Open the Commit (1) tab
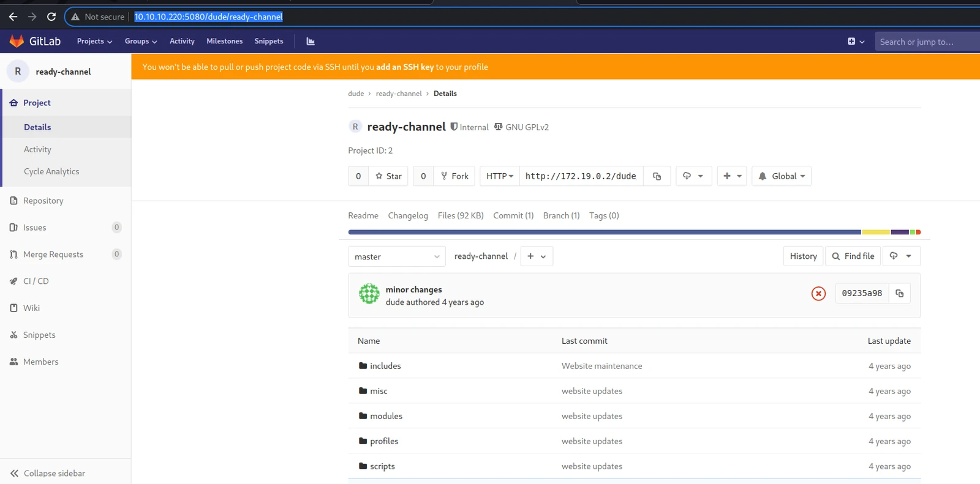This screenshot has width=980, height=484. (x=513, y=215)
